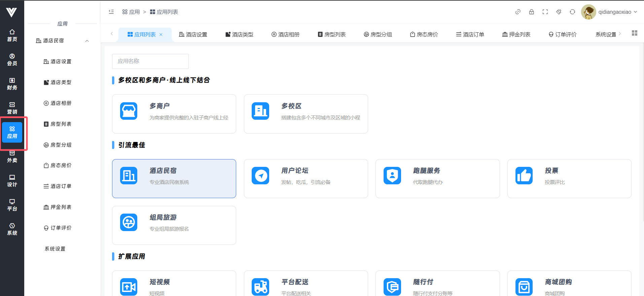Click the lock screen icon
644x296 pixels.
click(531, 12)
